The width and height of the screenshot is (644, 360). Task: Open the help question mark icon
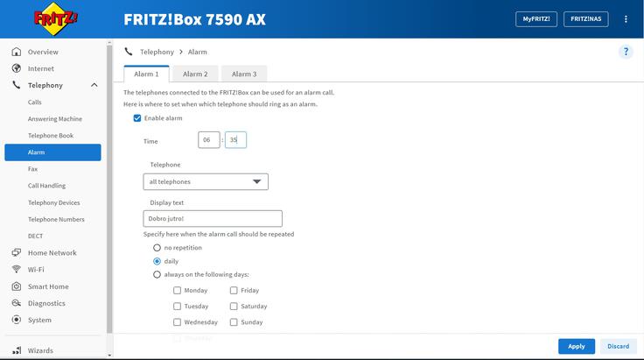click(626, 52)
